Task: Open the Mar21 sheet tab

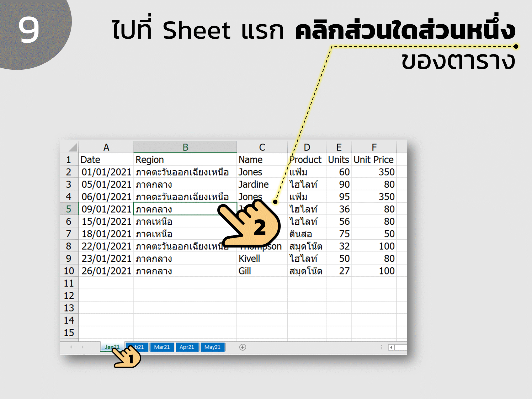Action: tap(162, 347)
